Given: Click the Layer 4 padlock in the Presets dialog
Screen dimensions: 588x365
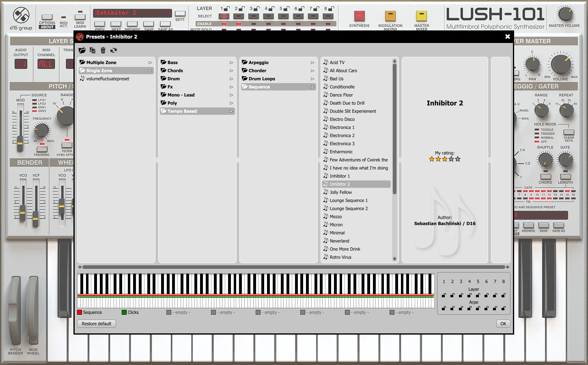Looking at the screenshot, I should (x=470, y=295).
